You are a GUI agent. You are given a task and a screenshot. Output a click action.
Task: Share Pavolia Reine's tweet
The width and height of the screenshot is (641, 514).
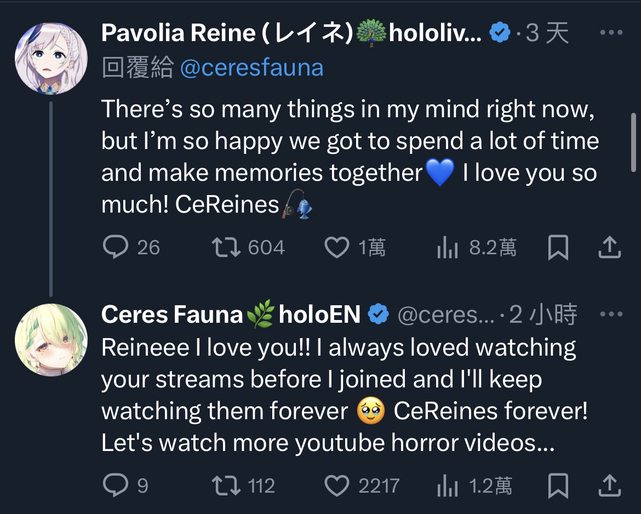point(610,247)
